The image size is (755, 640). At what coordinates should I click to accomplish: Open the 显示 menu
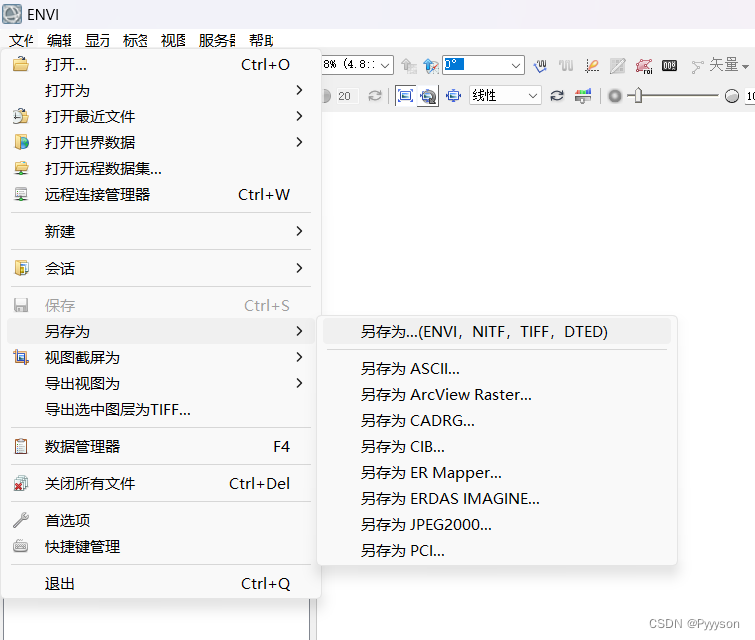click(97, 40)
